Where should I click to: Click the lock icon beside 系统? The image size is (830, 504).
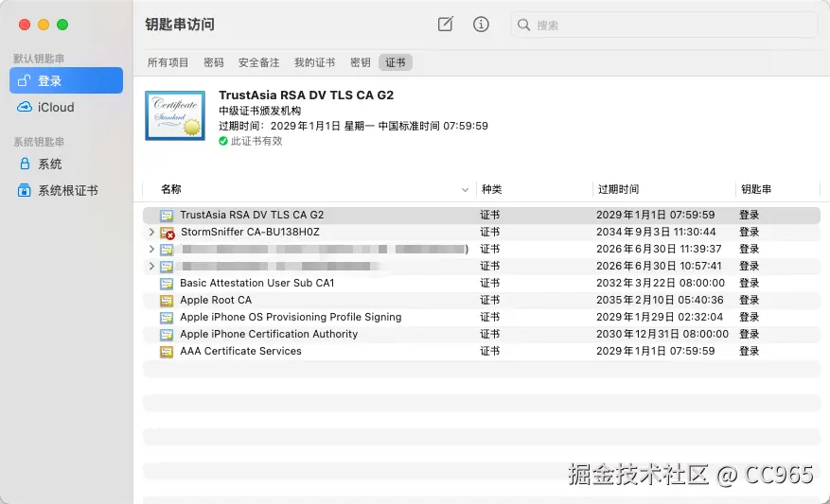click(x=25, y=164)
